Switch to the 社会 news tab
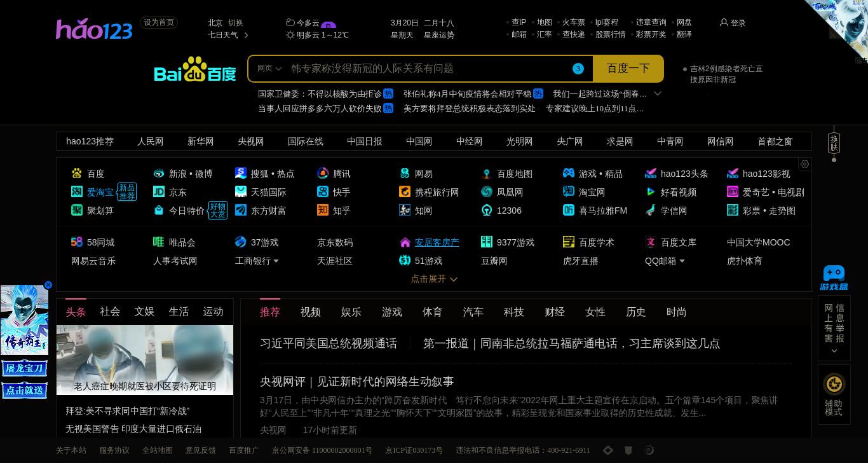This screenshot has height=463, width=868. [110, 312]
